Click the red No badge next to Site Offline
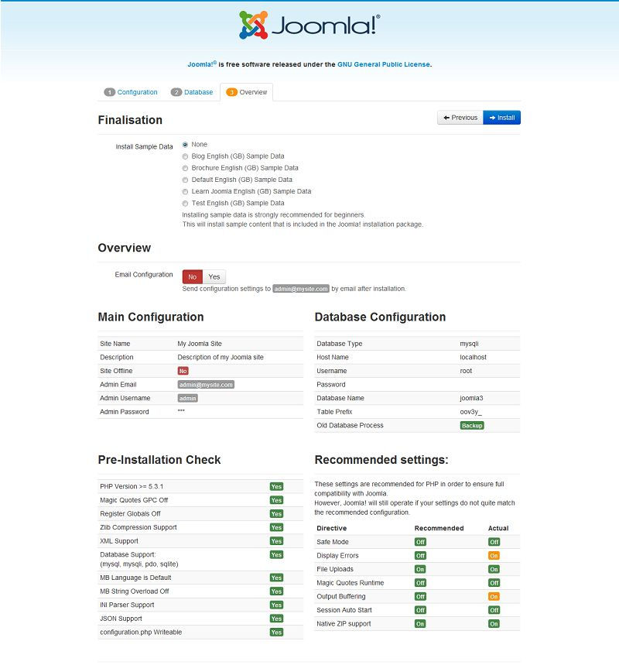This screenshot has height=672, width=619. tap(185, 371)
